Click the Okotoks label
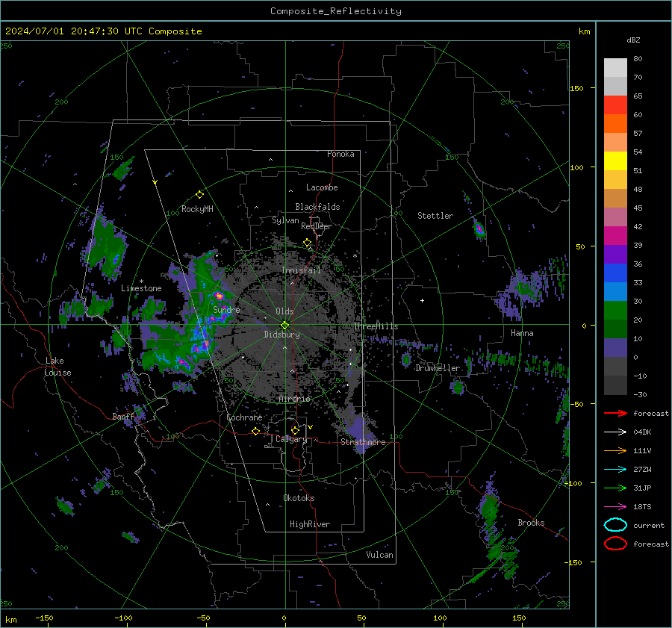Screen dimensions: 672x628 pos(299,498)
